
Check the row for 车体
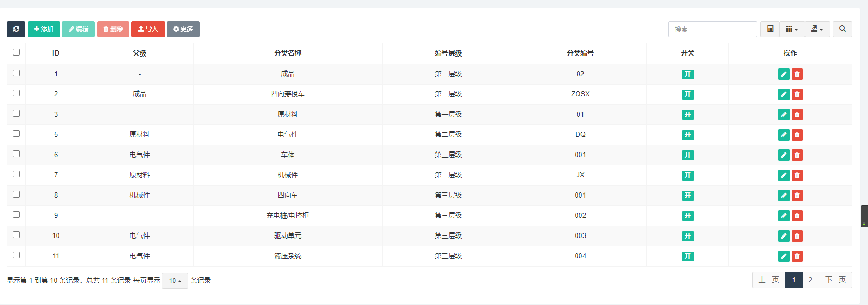17,154
